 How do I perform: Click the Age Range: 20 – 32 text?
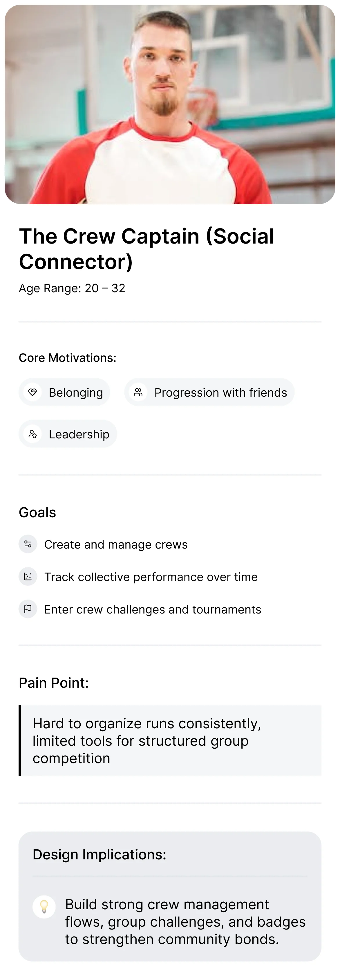[x=72, y=288]
